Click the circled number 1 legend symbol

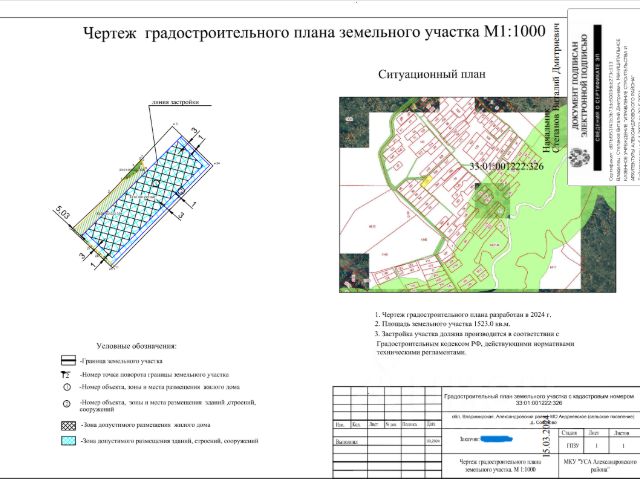pos(67,387)
